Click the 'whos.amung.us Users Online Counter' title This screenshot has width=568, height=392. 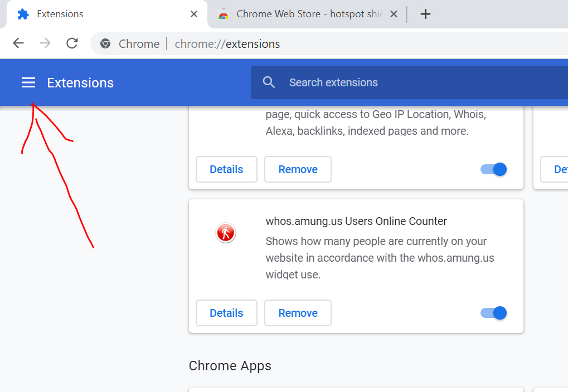click(356, 221)
